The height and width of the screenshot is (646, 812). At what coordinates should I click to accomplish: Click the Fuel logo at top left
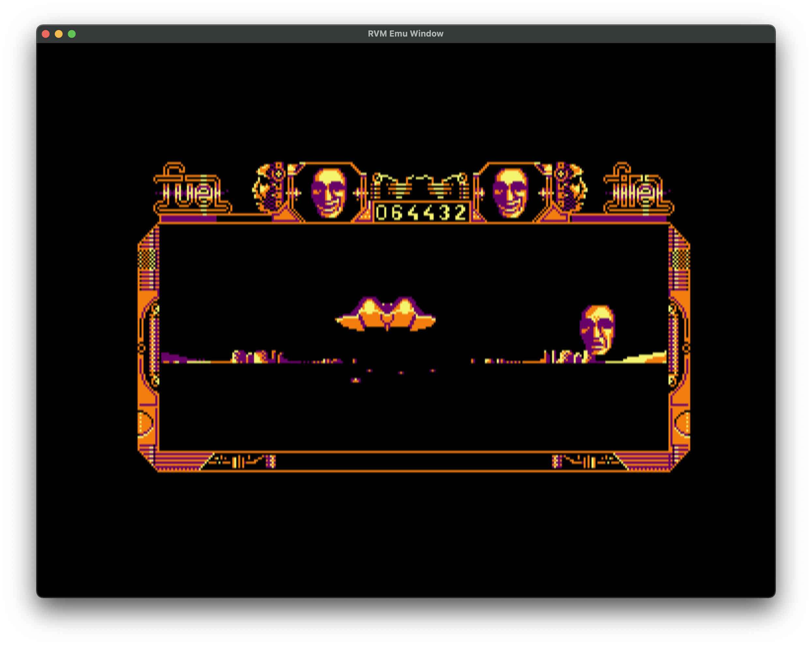[192, 189]
